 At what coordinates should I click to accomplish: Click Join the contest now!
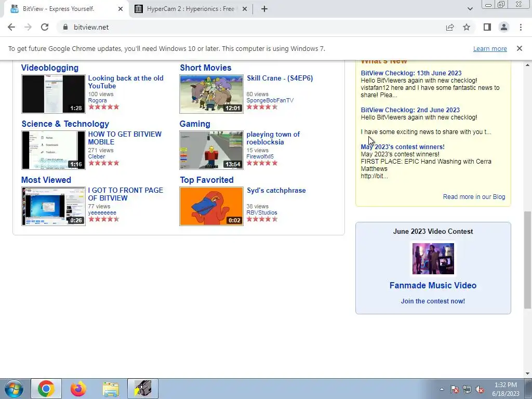[433, 301]
